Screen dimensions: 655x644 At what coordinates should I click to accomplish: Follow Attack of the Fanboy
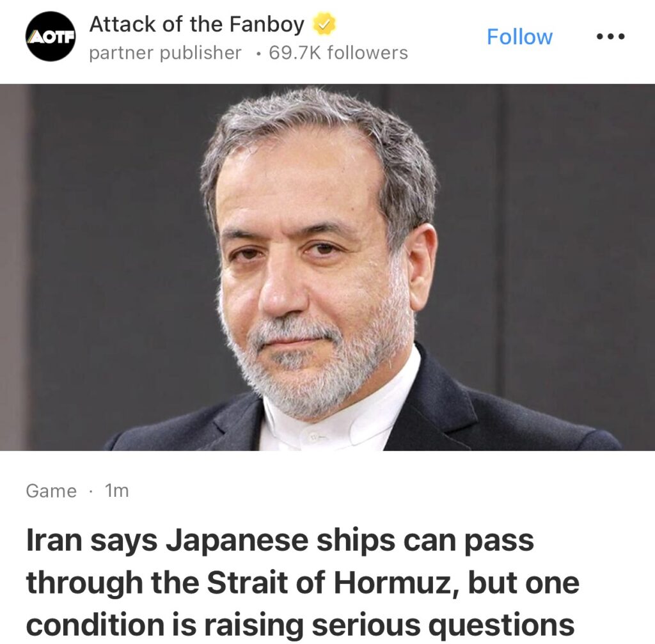coord(519,36)
